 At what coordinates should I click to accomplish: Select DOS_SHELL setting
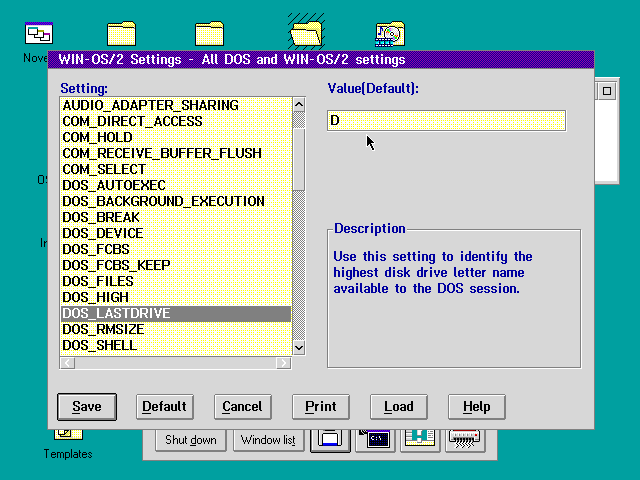(x=176, y=345)
